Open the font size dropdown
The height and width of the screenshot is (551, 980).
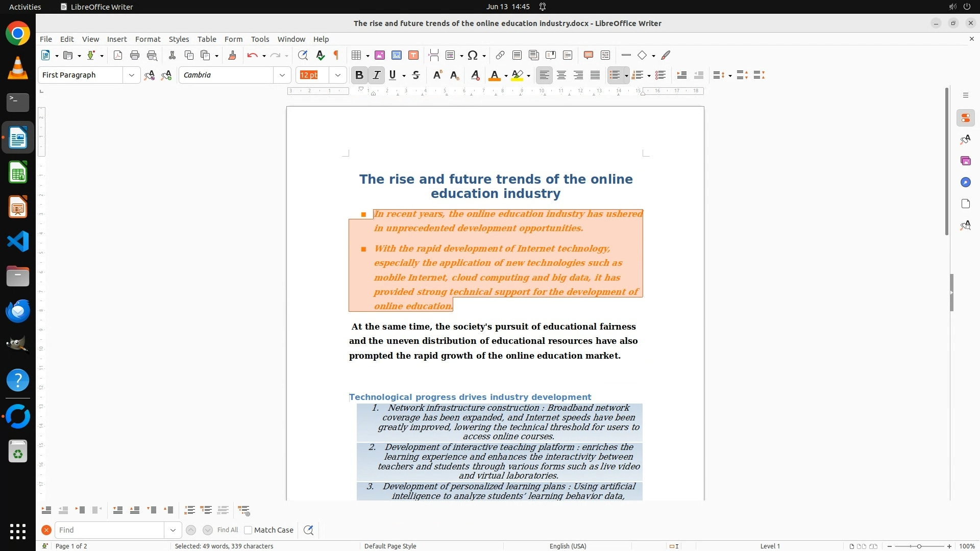338,76
